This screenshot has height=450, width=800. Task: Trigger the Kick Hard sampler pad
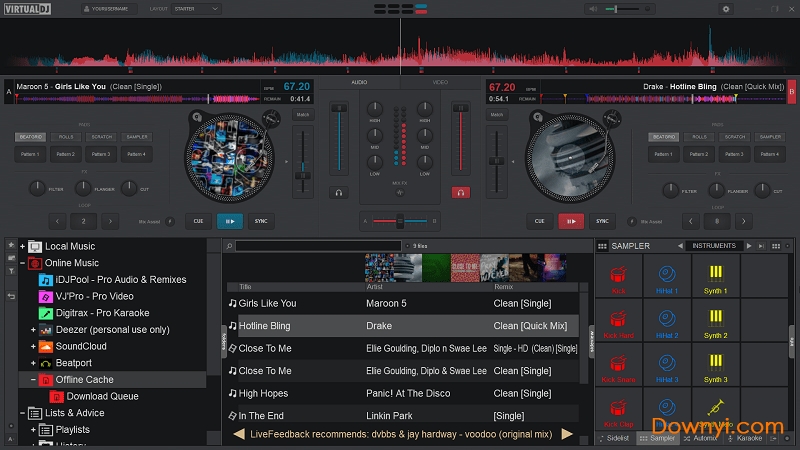click(x=618, y=320)
